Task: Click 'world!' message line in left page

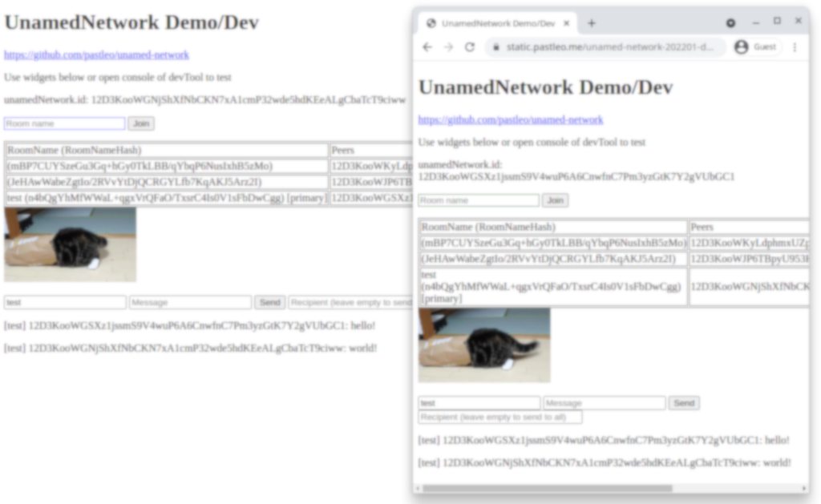Action: 191,348
